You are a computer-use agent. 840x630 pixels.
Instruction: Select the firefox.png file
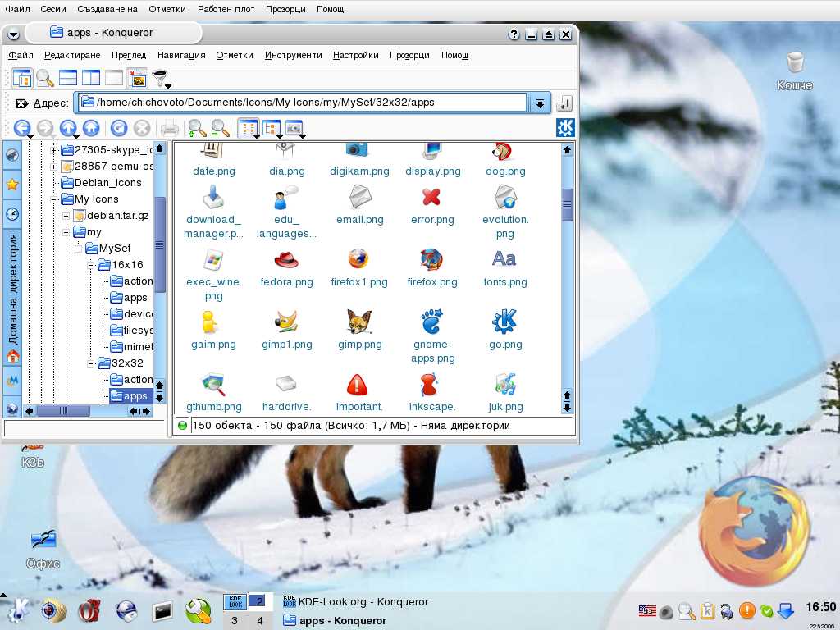click(x=431, y=268)
